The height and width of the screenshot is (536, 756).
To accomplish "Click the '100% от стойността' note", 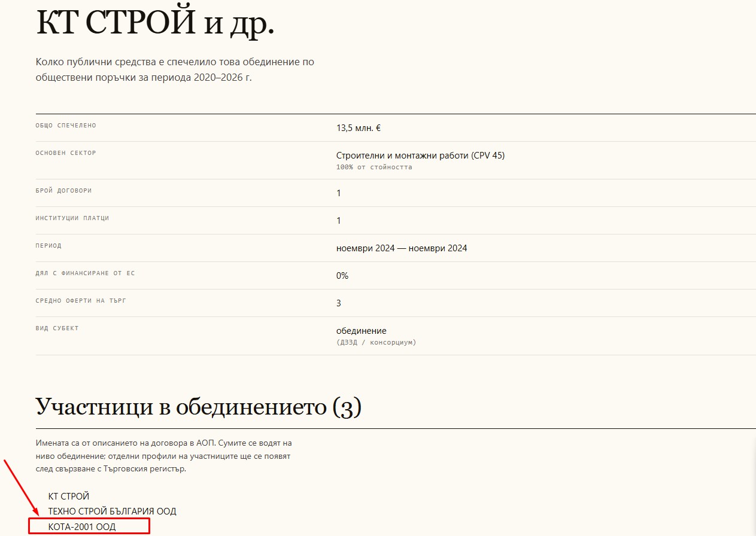I will pyautogui.click(x=374, y=167).
